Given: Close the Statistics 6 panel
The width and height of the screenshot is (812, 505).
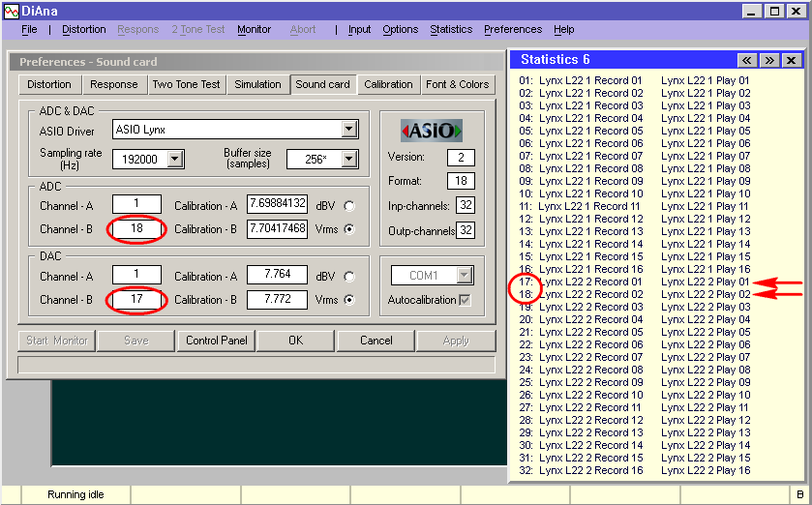Looking at the screenshot, I should [792, 60].
